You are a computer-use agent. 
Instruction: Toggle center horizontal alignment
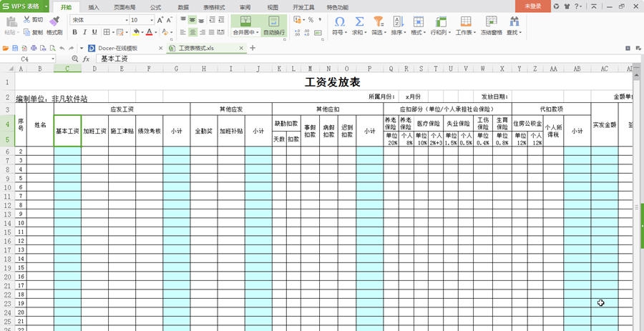coord(192,32)
